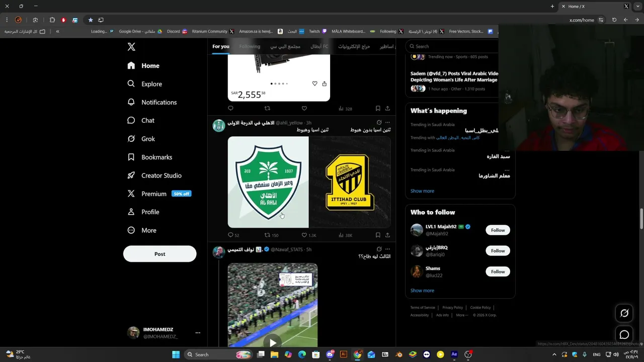Reload the page in the browser toolbar
This screenshot has width=644, height=362.
point(614,20)
